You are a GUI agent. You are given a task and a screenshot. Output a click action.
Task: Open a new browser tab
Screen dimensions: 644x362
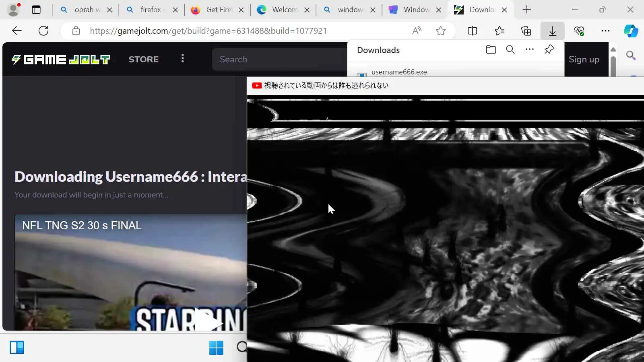tap(526, 10)
